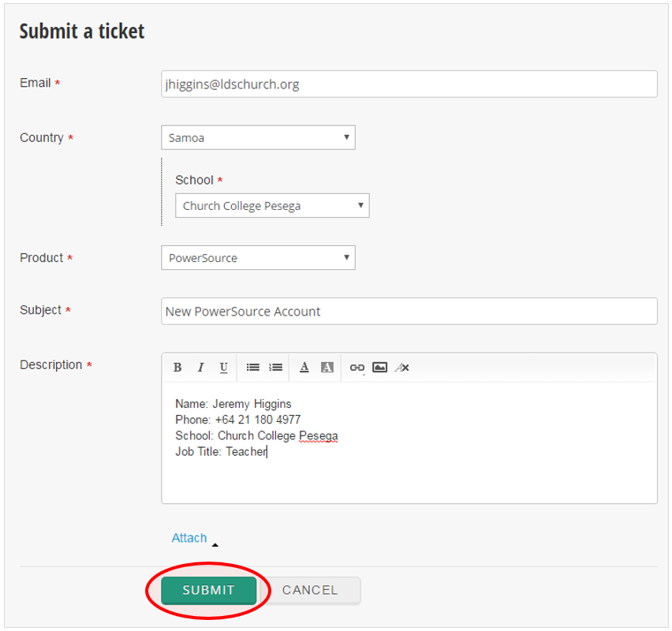Apply bold formatting in the description toolbar
Viewport: 672px width, 631px height.
(177, 368)
